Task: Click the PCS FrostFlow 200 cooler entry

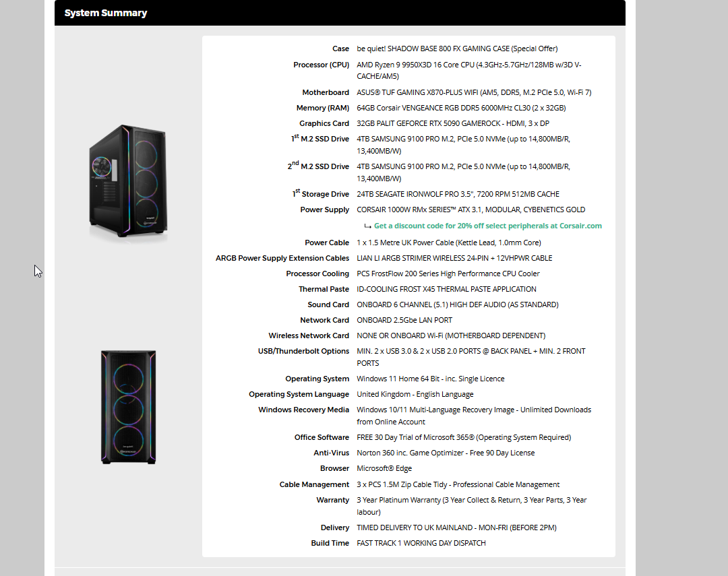Action: pos(448,274)
